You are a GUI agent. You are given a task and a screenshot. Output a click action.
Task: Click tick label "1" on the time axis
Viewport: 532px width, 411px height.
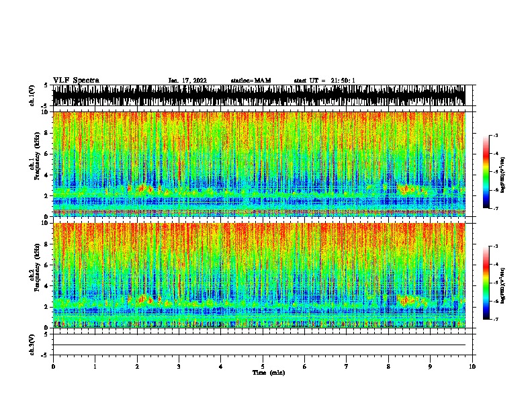(x=95, y=367)
